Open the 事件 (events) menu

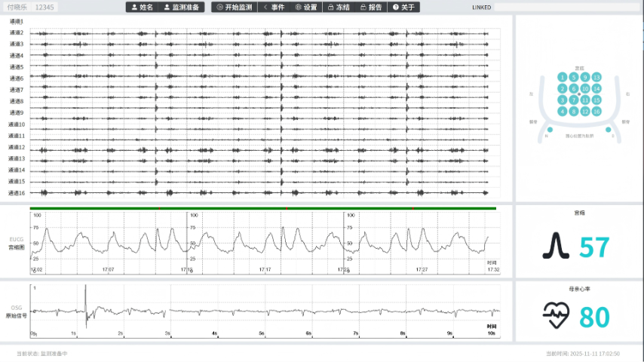274,7
